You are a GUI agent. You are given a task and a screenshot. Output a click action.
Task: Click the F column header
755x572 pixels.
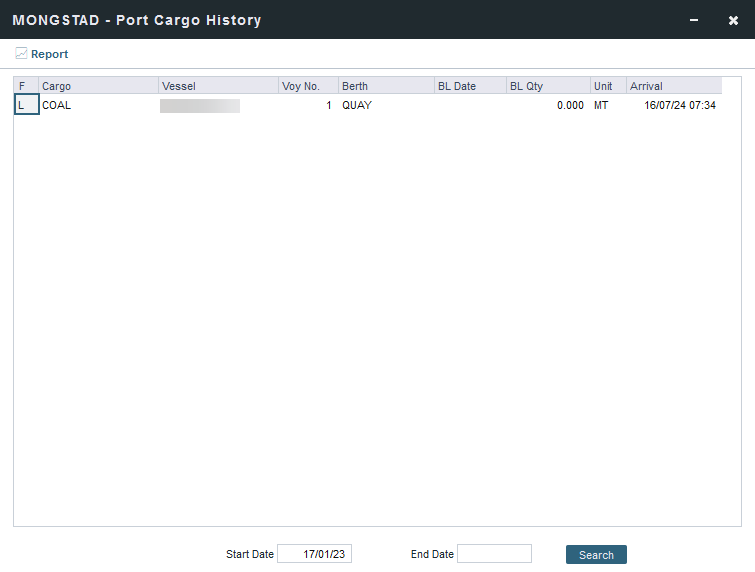(26, 86)
